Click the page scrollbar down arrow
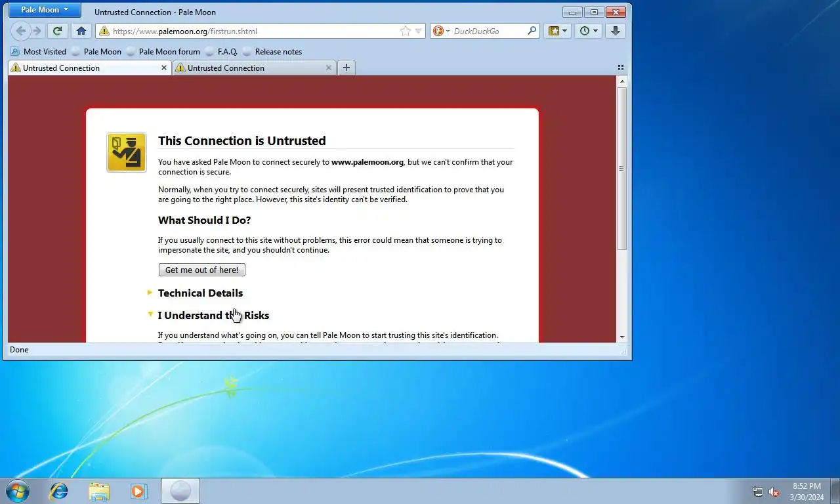This screenshot has width=840, height=504. point(622,337)
